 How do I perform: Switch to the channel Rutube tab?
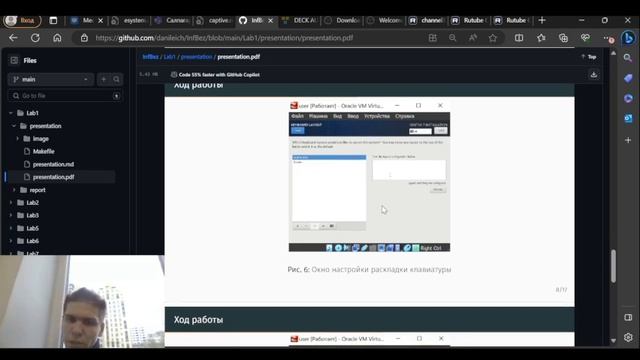tap(427, 20)
